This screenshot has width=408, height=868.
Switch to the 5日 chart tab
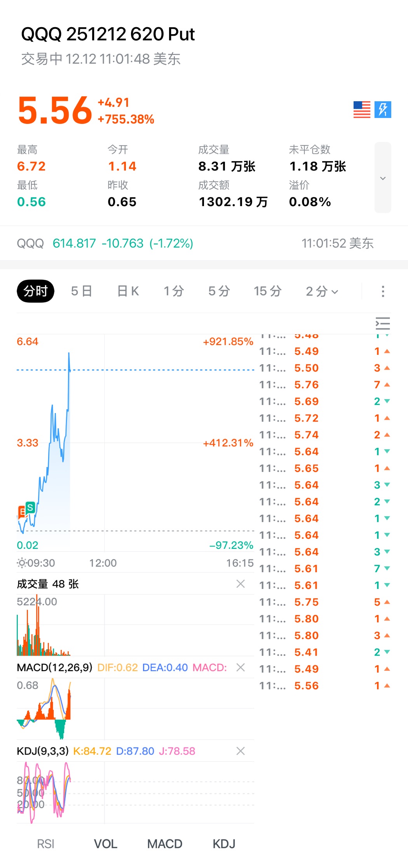[x=82, y=291]
